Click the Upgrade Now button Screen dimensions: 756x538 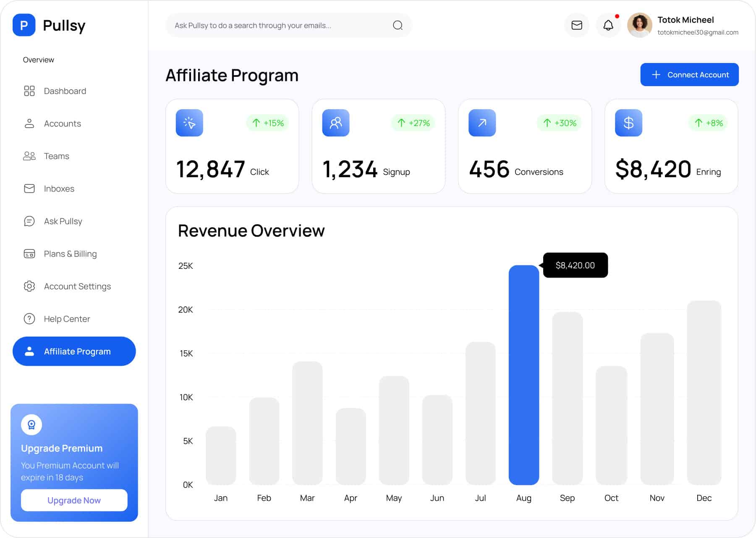[x=74, y=500]
